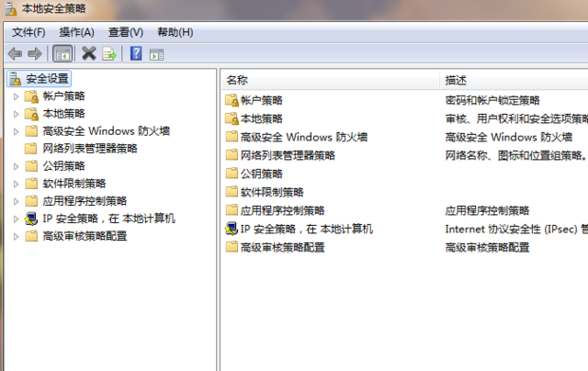
Task: Click the 本地策略 folder icon in list
Action: (x=231, y=119)
